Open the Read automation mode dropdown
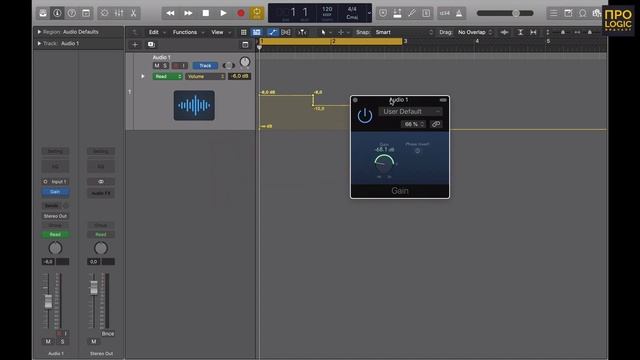Image resolution: width=640 pixels, height=360 pixels. 167,76
